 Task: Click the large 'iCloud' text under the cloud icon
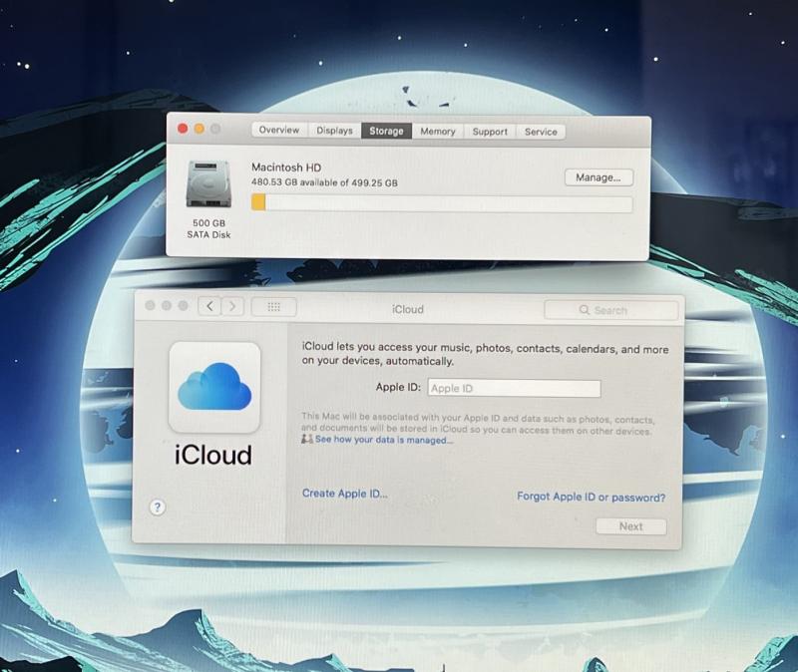(213, 455)
